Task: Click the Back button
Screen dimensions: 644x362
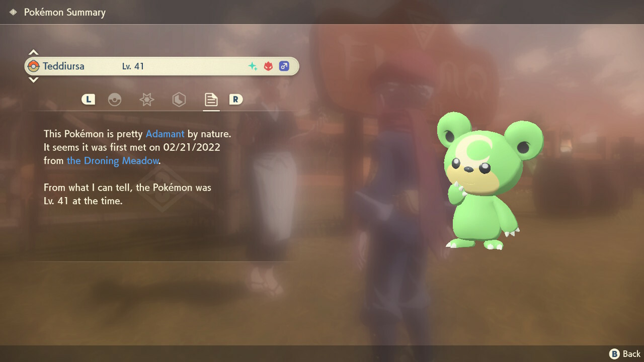Action: pos(625,354)
